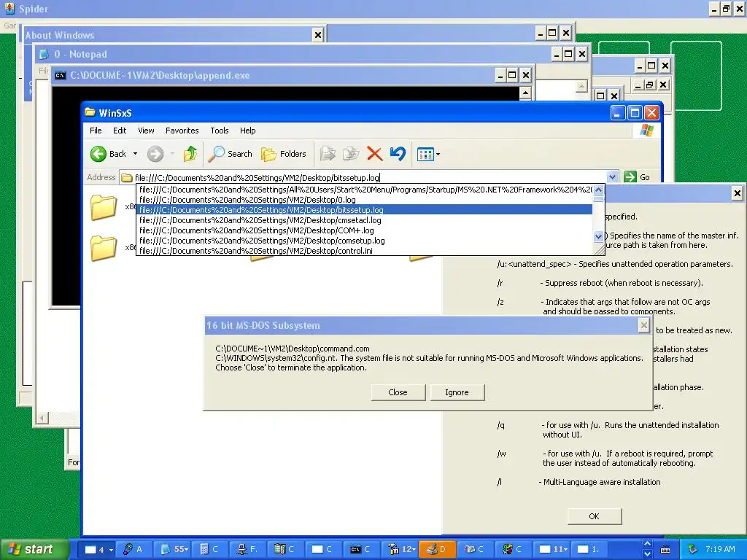This screenshot has height=560, width=747.
Task: Expand the Address bar dropdown arrow
Action: click(613, 177)
